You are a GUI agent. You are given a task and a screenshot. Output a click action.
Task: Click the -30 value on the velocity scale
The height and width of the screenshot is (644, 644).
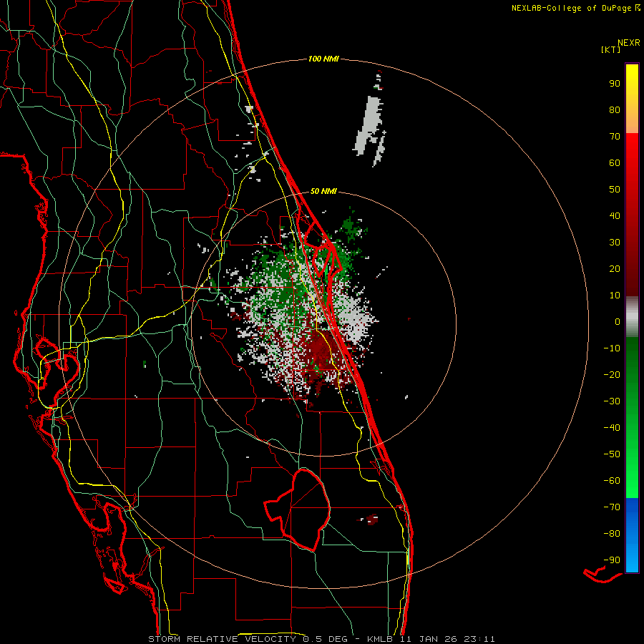612,401
